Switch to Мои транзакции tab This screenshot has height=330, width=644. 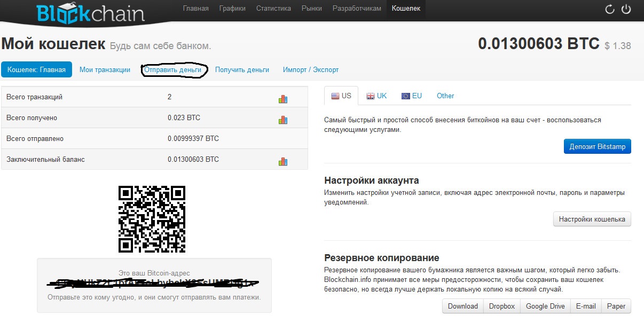tap(105, 69)
